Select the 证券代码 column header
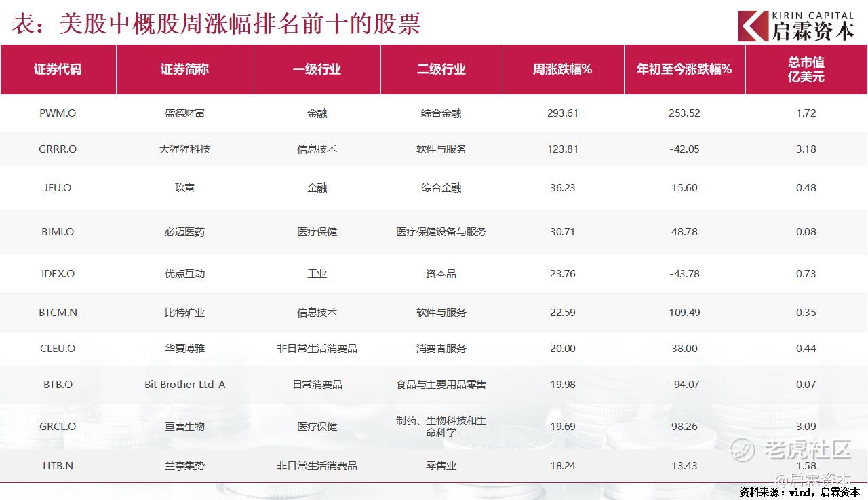868x500 pixels. click(58, 69)
